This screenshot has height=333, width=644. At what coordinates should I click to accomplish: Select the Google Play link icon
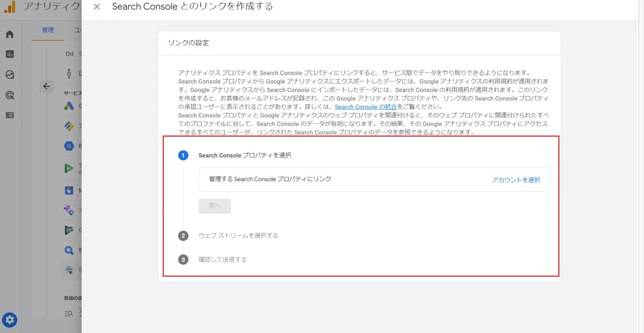[x=69, y=230]
